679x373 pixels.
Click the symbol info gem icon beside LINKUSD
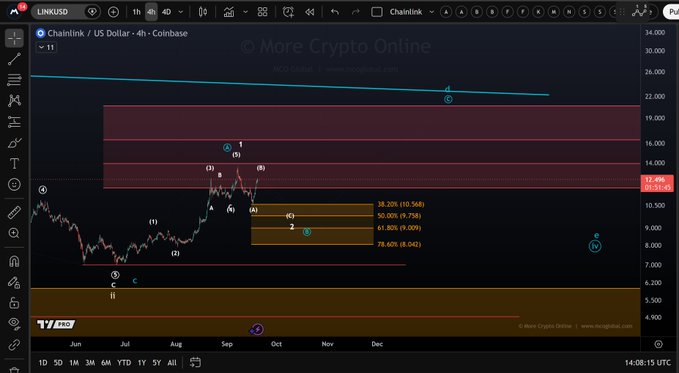(x=92, y=12)
